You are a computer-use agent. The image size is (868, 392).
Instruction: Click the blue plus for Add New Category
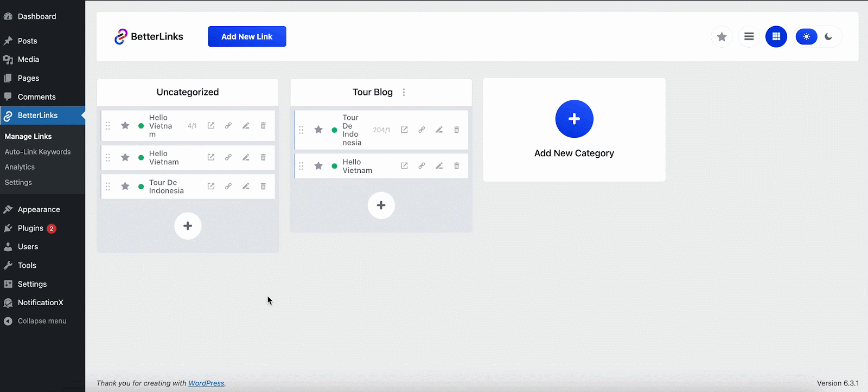click(x=574, y=119)
